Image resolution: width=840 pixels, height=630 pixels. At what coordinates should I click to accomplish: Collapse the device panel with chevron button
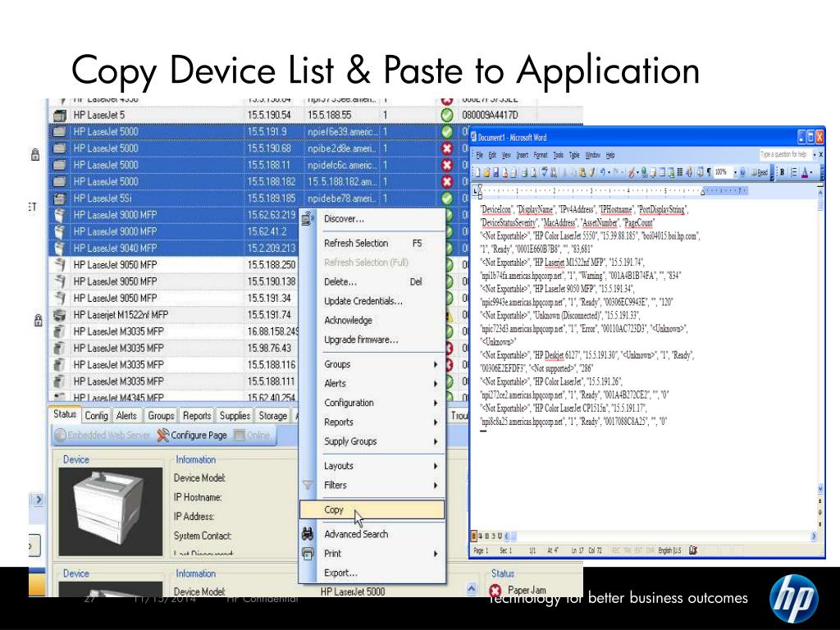[x=471, y=588]
